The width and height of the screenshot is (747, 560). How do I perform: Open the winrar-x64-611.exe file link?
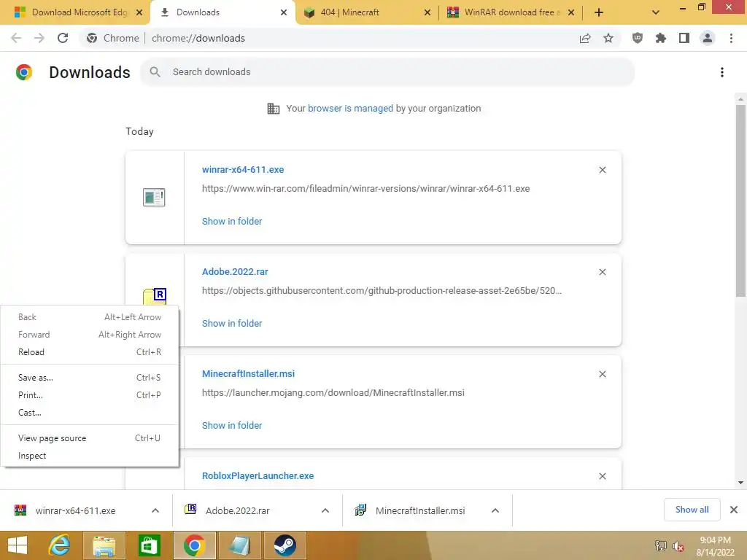tap(243, 169)
